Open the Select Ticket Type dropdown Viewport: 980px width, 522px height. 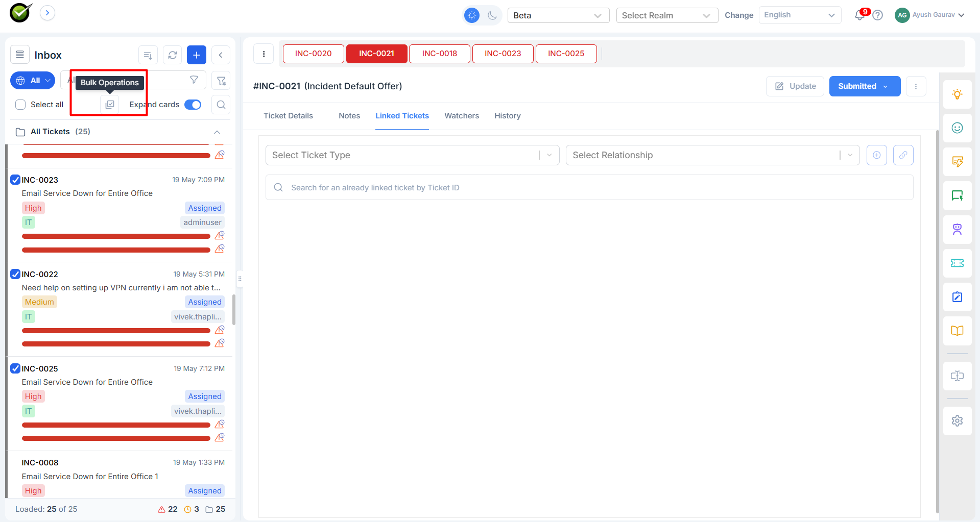(x=412, y=155)
